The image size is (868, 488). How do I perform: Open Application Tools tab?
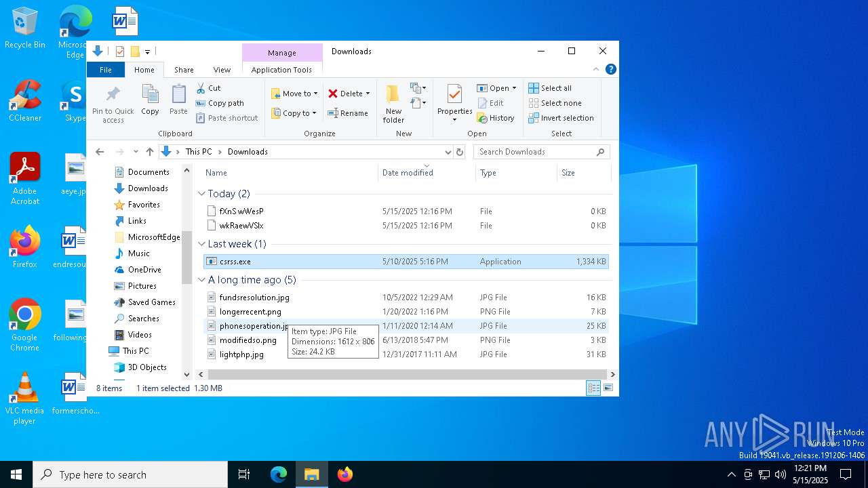281,70
